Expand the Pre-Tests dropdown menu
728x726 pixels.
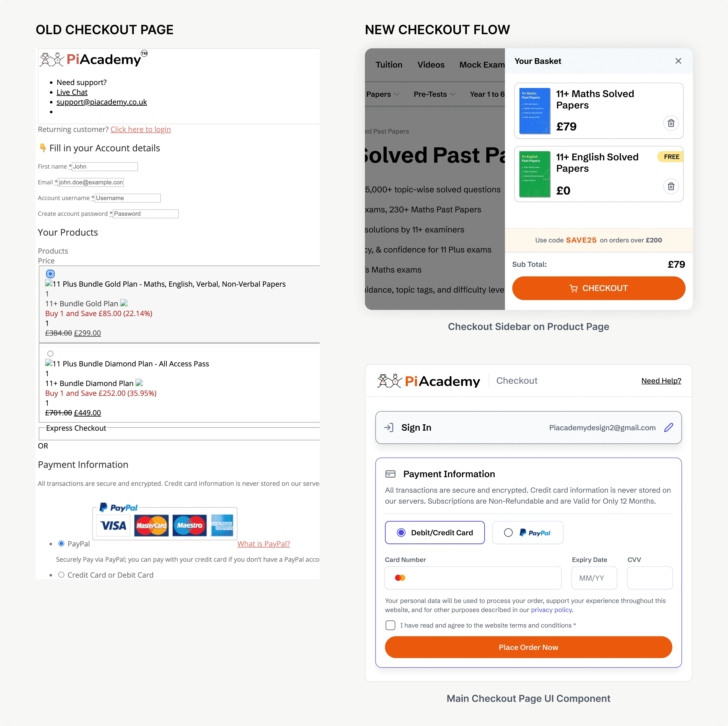(434, 94)
